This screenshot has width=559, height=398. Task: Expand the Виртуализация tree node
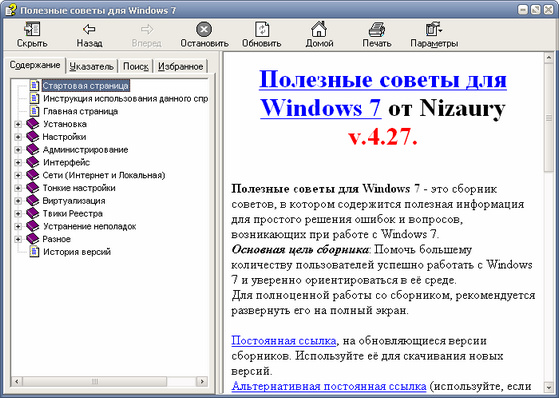(x=17, y=201)
